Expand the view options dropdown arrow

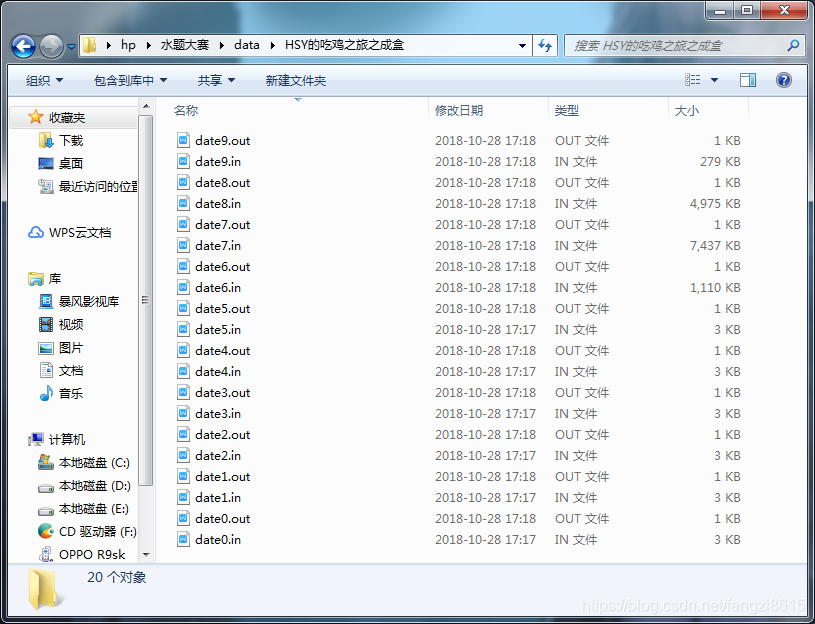(715, 80)
